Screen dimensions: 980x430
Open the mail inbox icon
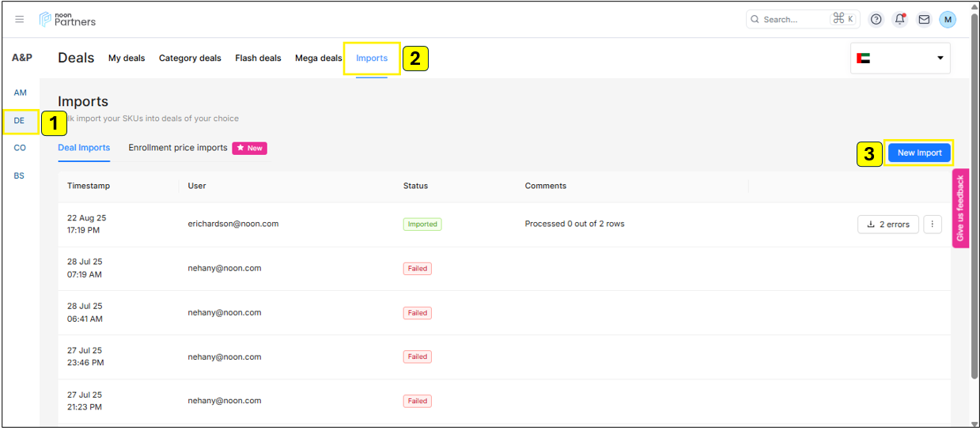[x=923, y=19]
